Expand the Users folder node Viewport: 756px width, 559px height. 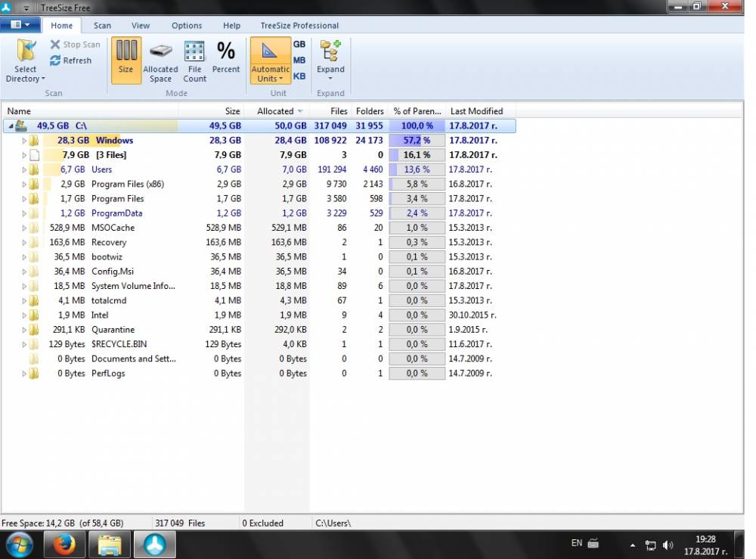coord(24,169)
